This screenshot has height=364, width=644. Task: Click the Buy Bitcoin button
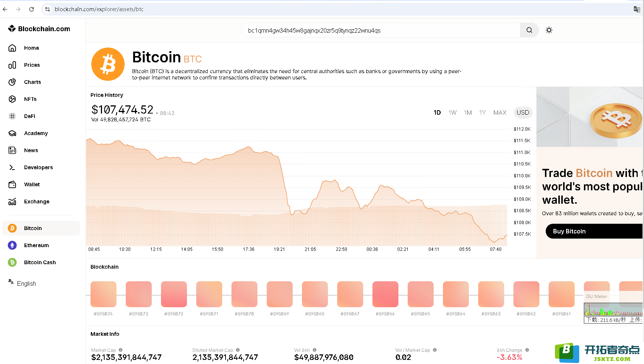[595, 231]
